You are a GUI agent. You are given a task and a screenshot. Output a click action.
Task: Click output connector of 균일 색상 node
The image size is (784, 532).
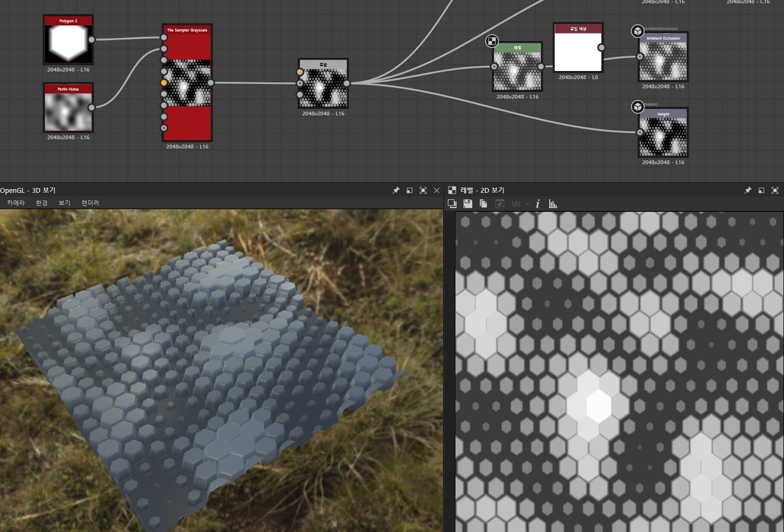(x=601, y=48)
